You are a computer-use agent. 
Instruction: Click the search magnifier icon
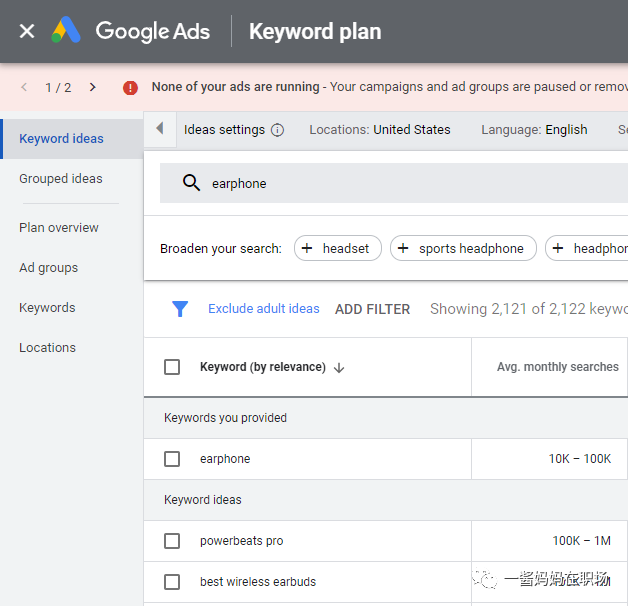[191, 183]
